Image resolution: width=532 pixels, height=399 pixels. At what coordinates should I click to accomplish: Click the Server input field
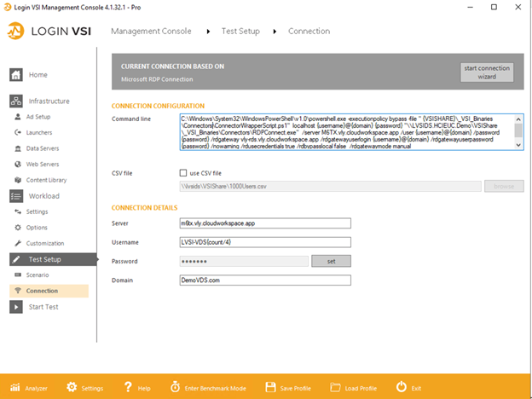264,223
